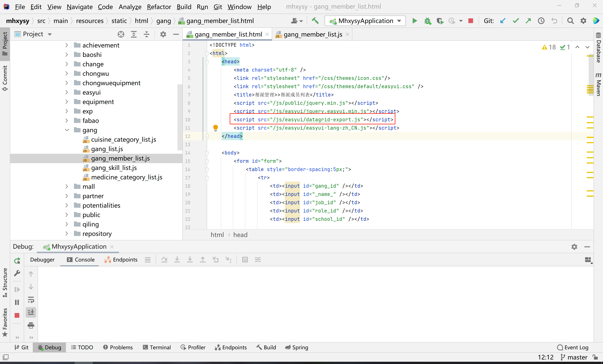The image size is (603, 364).
Task: Click the Debug bug icon in toolbar
Action: (x=427, y=21)
